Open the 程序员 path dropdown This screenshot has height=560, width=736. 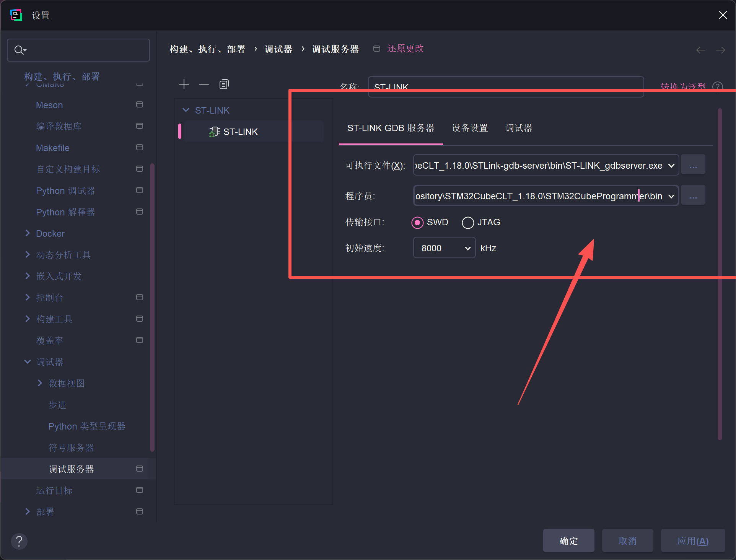pyautogui.click(x=671, y=196)
